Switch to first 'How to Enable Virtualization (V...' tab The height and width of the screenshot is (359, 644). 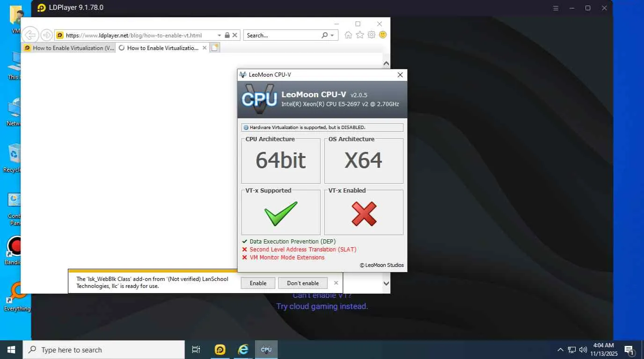pyautogui.click(x=69, y=48)
